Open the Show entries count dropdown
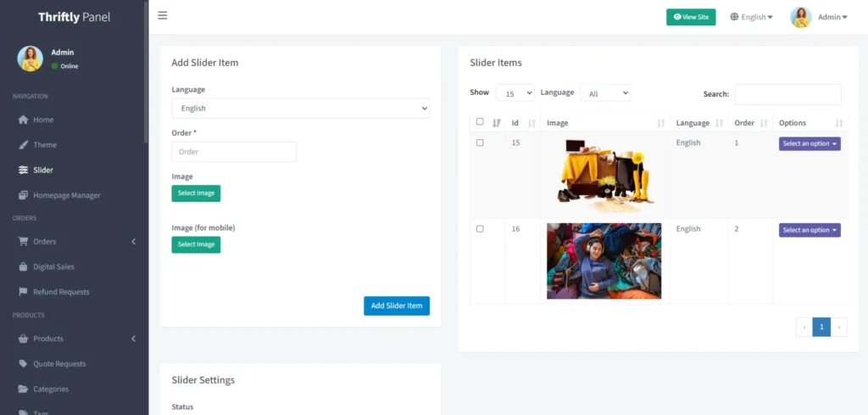The width and height of the screenshot is (868, 415). (x=515, y=93)
